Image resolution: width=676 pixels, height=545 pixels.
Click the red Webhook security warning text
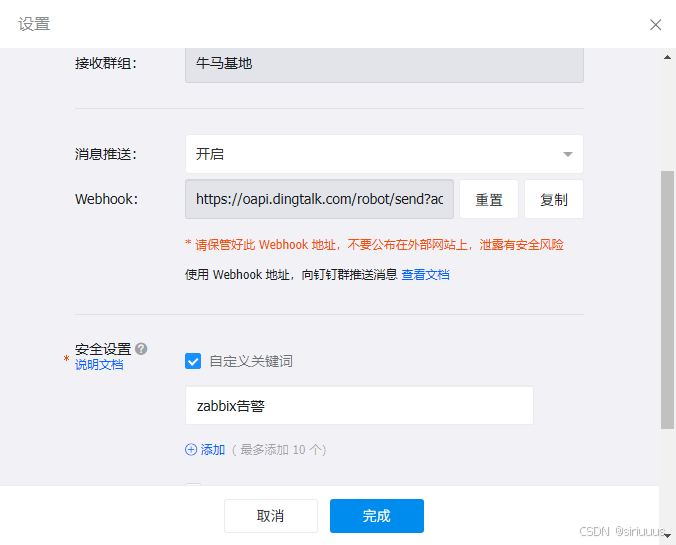pos(374,245)
